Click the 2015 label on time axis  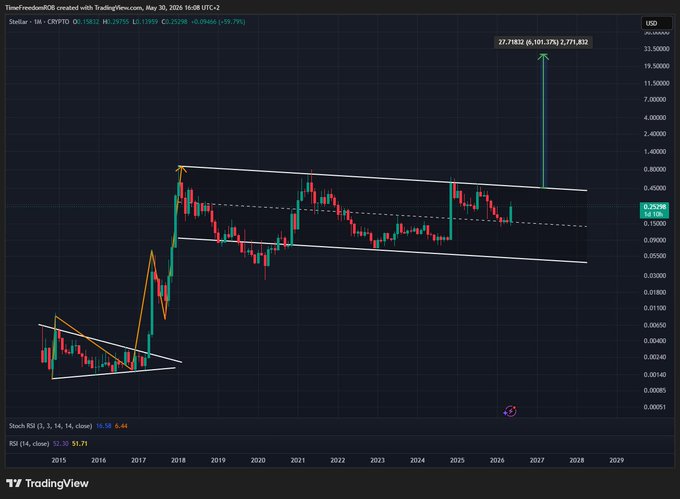point(59,460)
